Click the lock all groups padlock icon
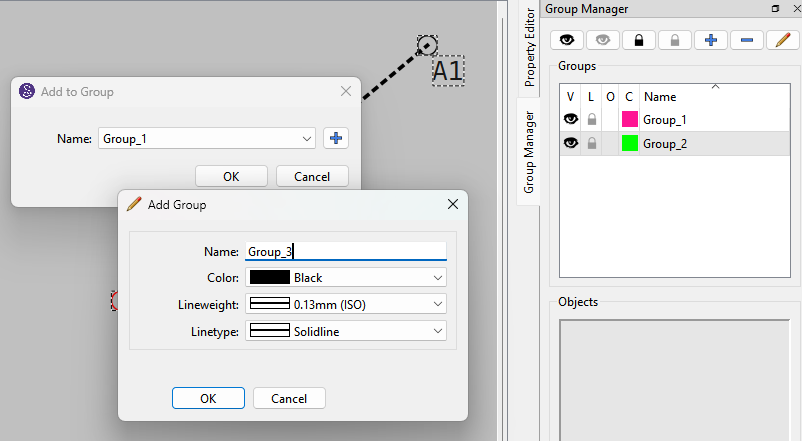The width and height of the screenshot is (802, 441). click(x=639, y=40)
